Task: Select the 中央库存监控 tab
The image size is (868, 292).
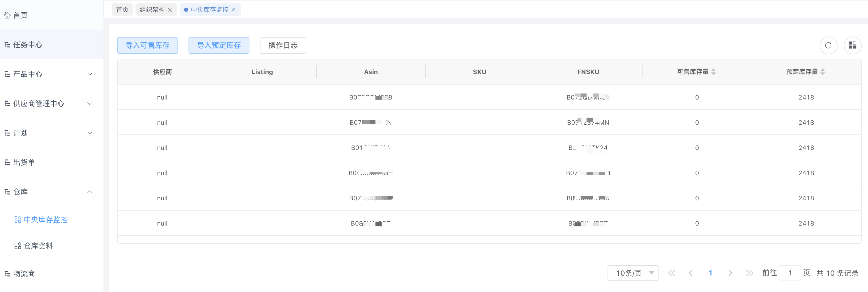Action: (x=207, y=9)
